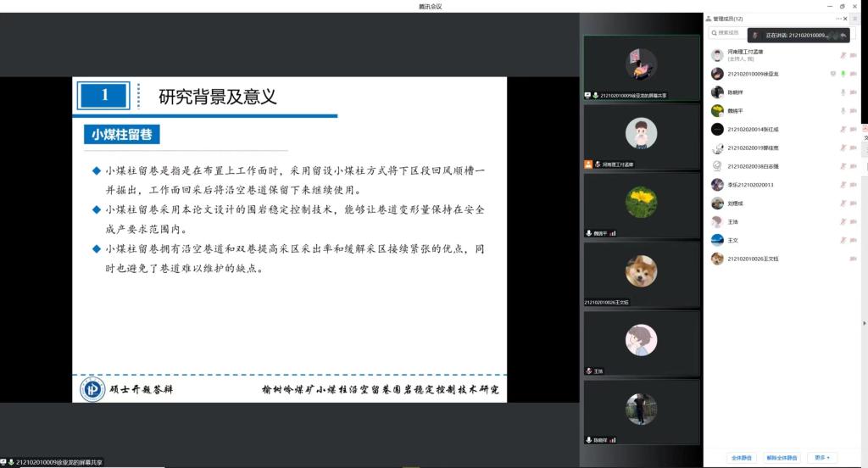The image size is (868, 468).
Task: Toggle microphone for 陈鹏祥 in member list
Action: tap(843, 92)
